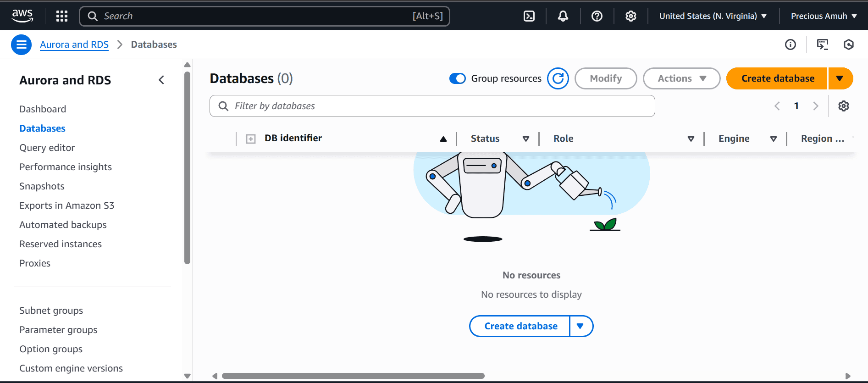
Task: Open the info panel icon
Action: pos(791,44)
